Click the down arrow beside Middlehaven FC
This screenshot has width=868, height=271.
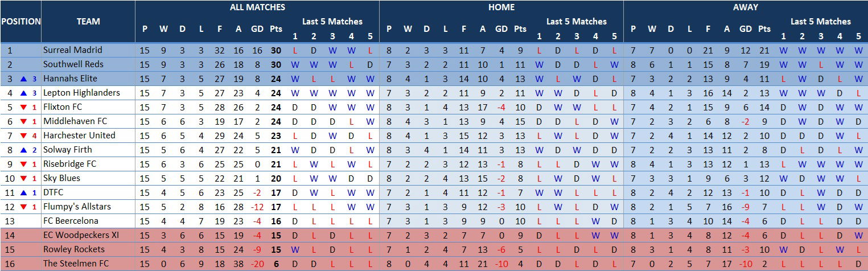tap(24, 121)
